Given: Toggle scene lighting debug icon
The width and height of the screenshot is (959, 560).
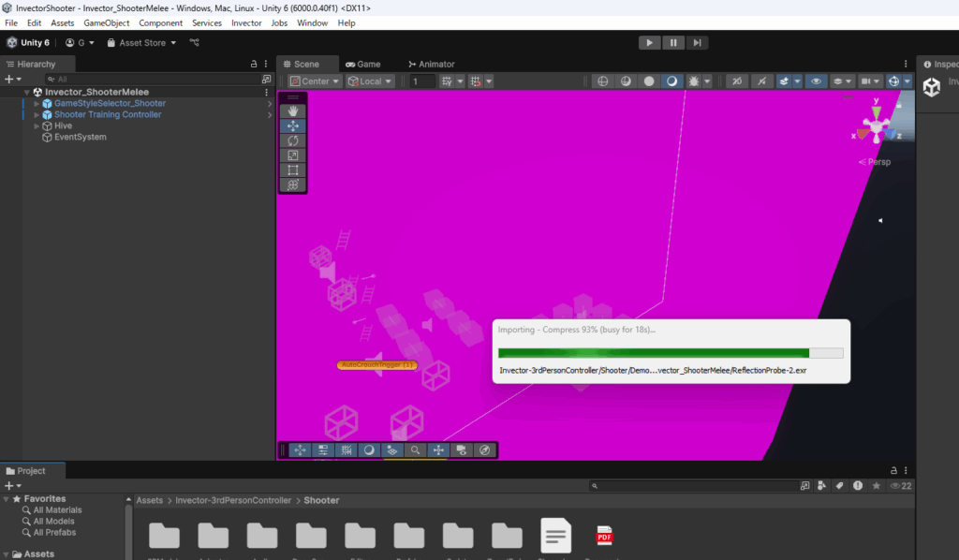Looking at the screenshot, I should (x=694, y=81).
